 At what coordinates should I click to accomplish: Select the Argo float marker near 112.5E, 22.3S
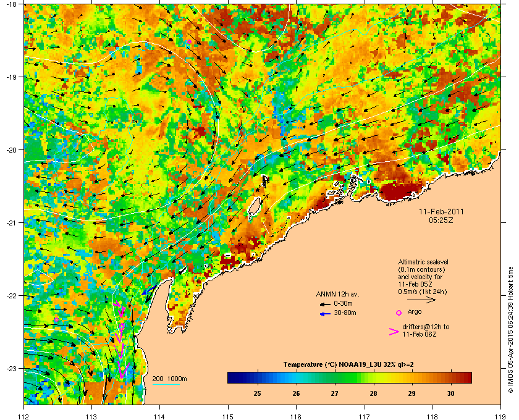point(57,319)
